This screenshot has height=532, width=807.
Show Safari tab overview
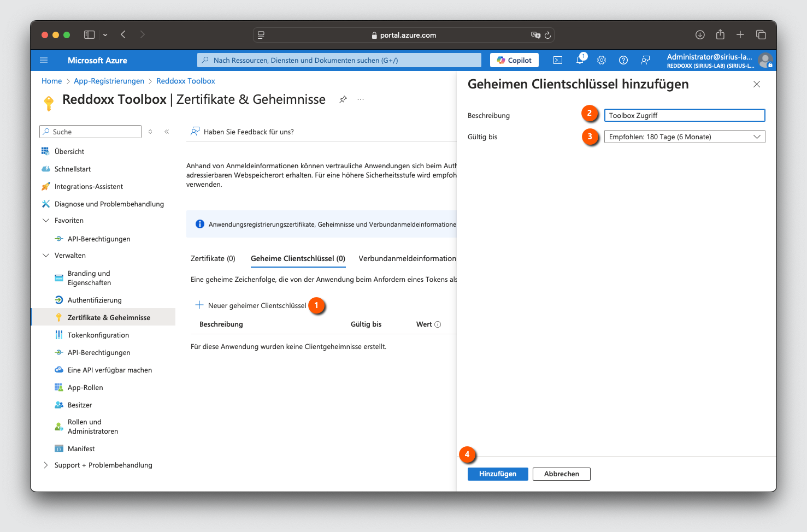tap(761, 34)
